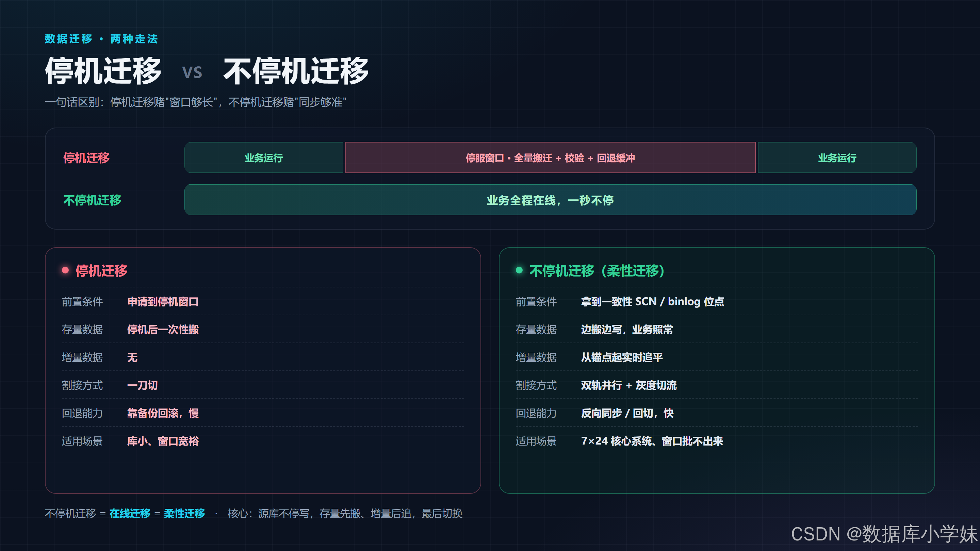Click the highlighted 在线迁移 text in footer

click(130, 513)
